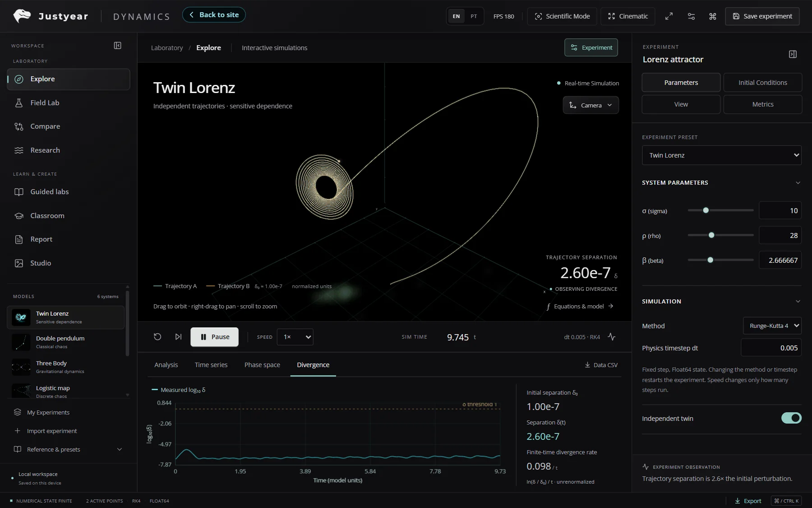Open the Metrics tab
This screenshot has width=812, height=508.
762,104
